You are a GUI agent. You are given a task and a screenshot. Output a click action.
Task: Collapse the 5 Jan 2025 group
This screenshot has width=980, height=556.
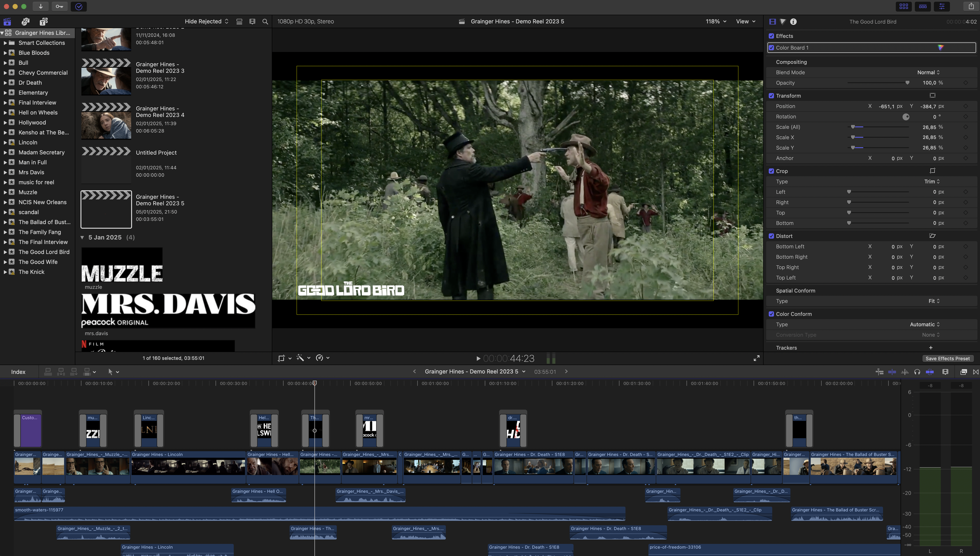coord(82,238)
